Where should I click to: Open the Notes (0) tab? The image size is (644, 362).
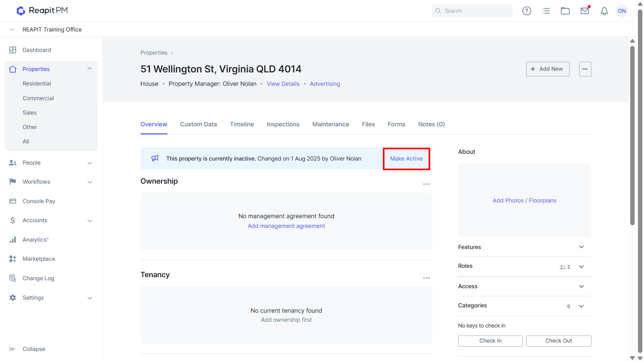point(431,124)
